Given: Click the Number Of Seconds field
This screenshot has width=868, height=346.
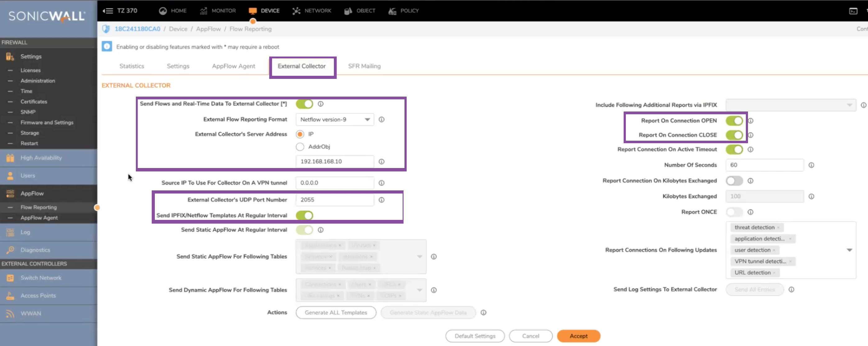Looking at the screenshot, I should click(765, 165).
